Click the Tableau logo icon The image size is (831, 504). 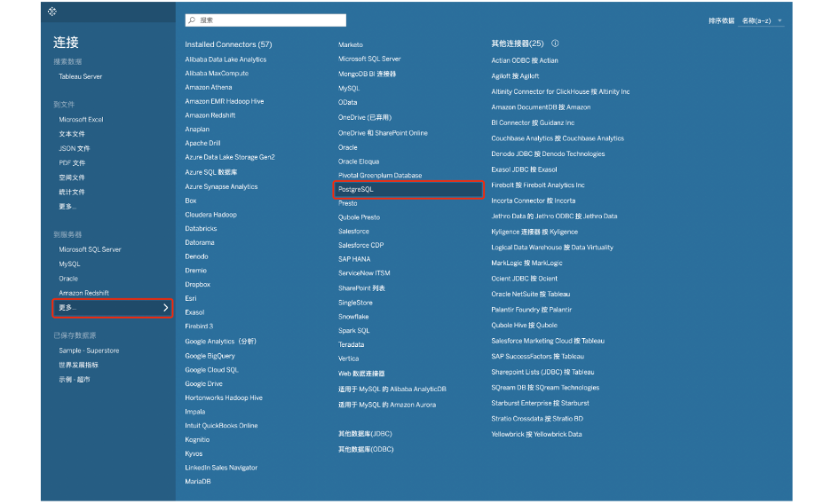tap(53, 12)
